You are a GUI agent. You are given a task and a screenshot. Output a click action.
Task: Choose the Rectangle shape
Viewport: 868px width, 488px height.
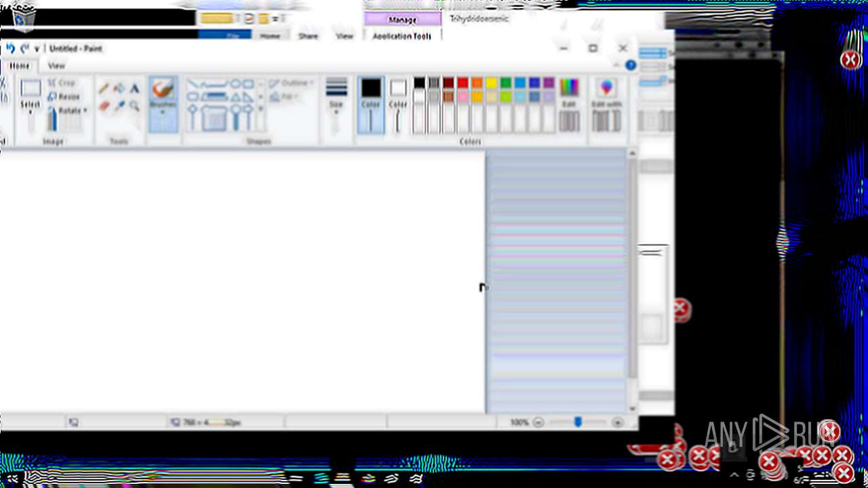pyautogui.click(x=248, y=84)
